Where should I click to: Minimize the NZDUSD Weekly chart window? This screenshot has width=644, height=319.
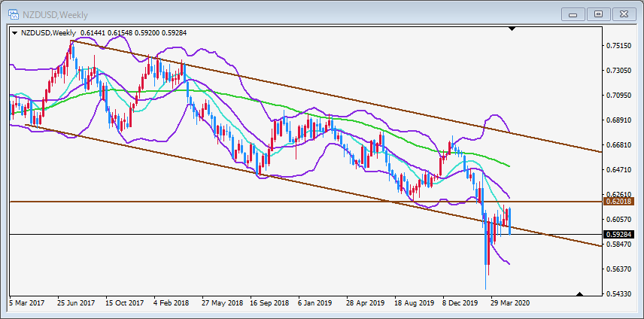click(573, 14)
